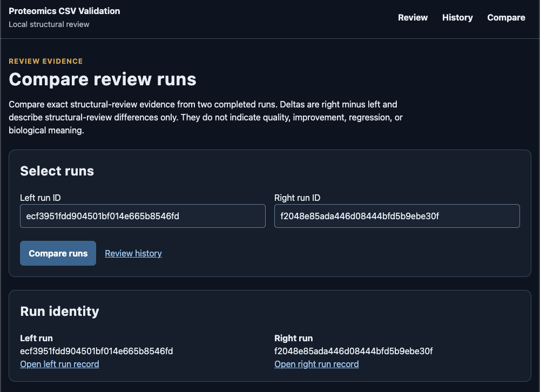Click the Left run ID input field
540x392 pixels.
click(x=143, y=216)
